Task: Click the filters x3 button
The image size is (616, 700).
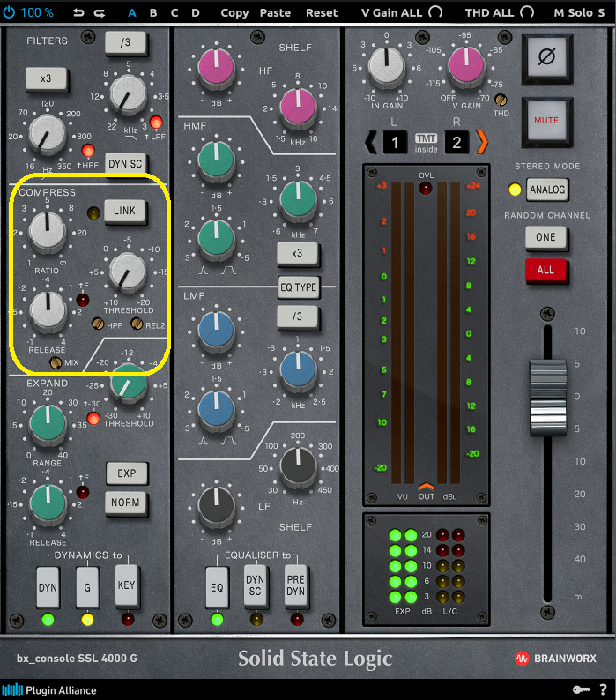Action: click(46, 78)
